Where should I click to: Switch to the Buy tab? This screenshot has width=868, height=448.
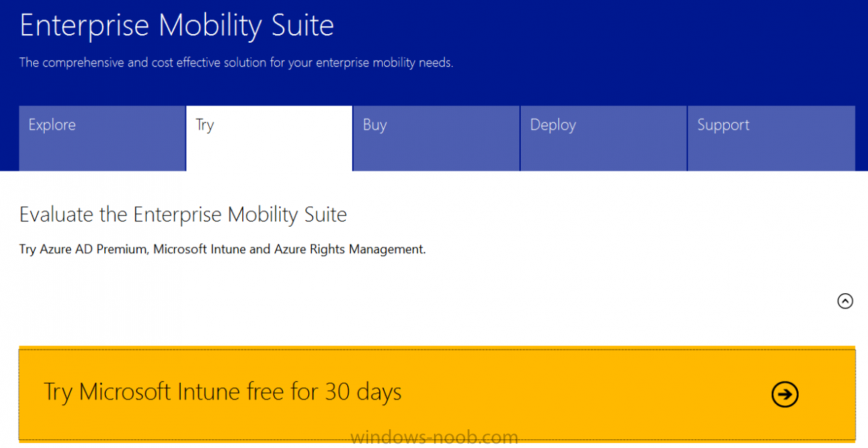[x=436, y=138]
